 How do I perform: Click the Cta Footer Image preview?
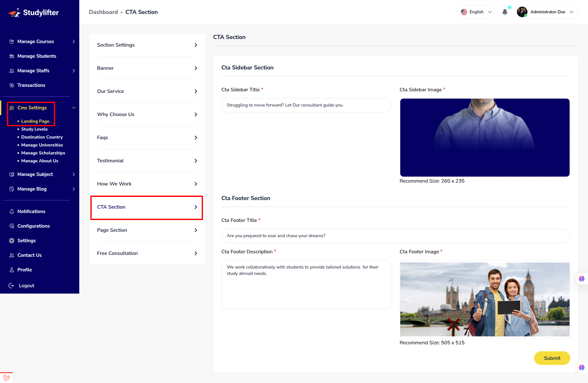[x=485, y=299]
